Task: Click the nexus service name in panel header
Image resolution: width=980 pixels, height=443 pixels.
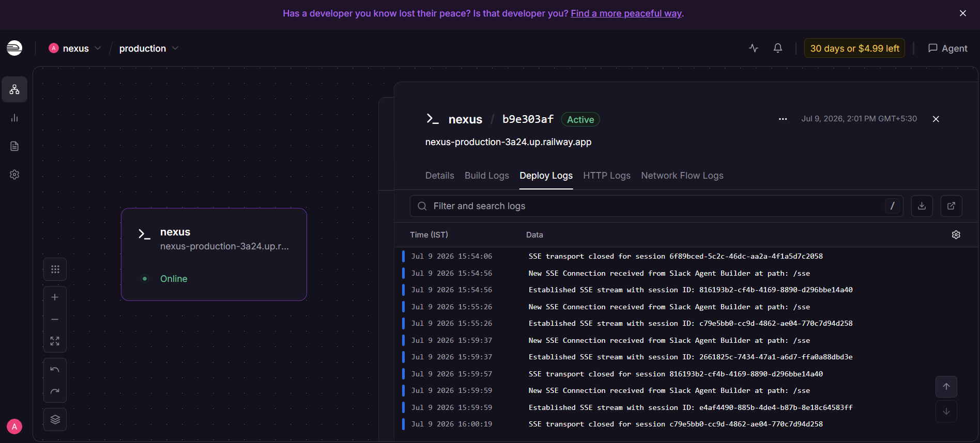Action: [465, 119]
